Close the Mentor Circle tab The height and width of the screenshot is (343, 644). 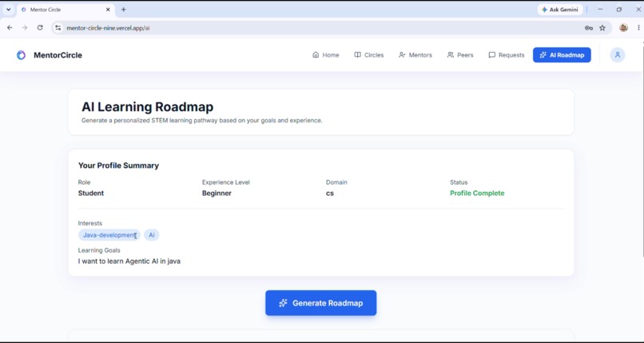point(108,10)
